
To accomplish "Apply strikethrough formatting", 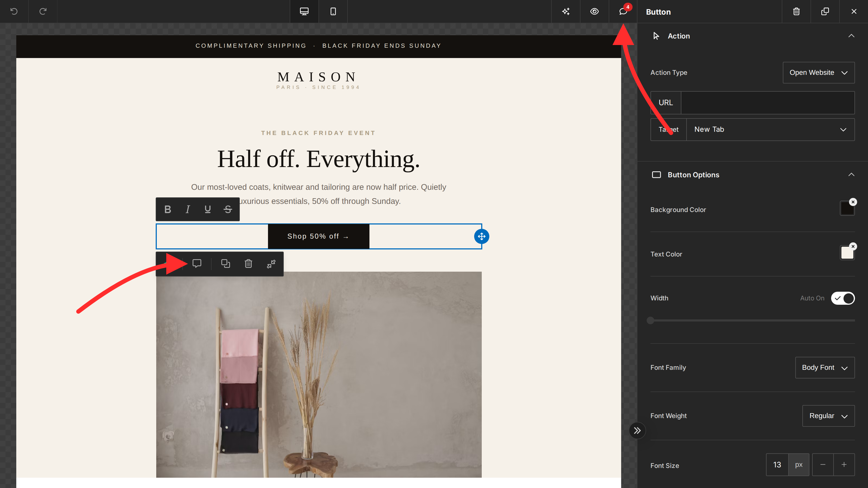I will (x=228, y=209).
